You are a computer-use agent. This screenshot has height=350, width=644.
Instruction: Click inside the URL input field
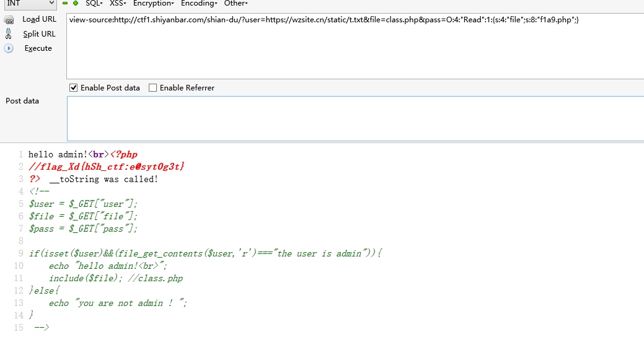click(355, 46)
